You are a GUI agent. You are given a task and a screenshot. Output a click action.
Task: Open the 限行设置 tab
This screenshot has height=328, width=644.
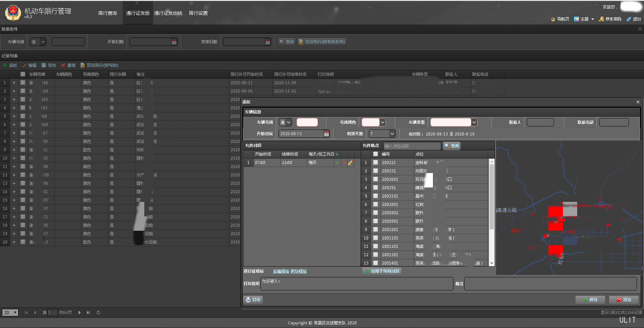coord(198,13)
